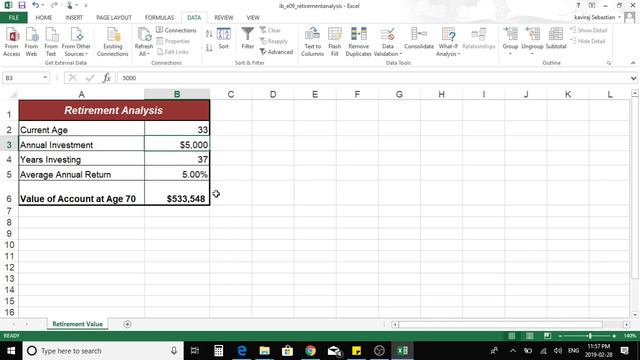The height and width of the screenshot is (360, 640).
Task: Select the 5.00% return cell
Action: tap(177, 174)
